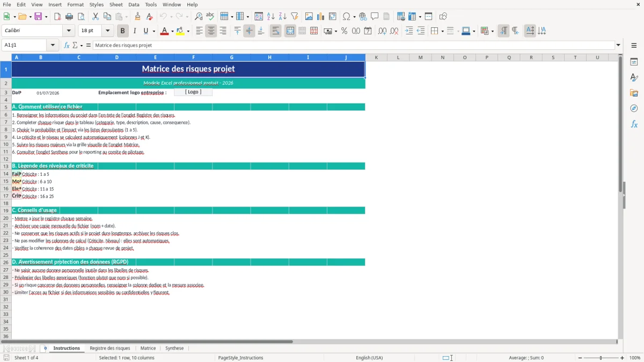This screenshot has height=362, width=644.
Task: Click the yellow background color swatch
Action: point(180,31)
